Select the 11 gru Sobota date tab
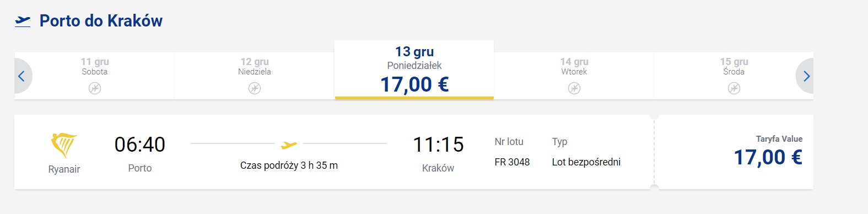The height and width of the screenshot is (214, 868). 95,76
